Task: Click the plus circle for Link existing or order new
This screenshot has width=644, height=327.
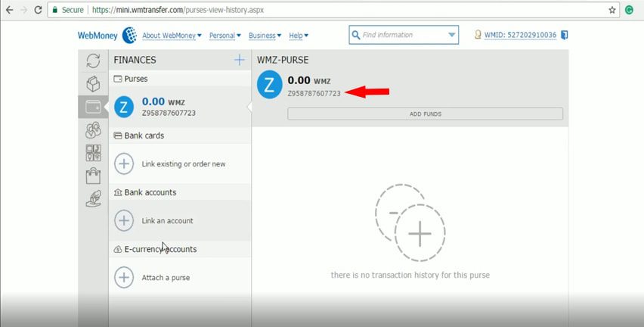Action: (x=124, y=163)
